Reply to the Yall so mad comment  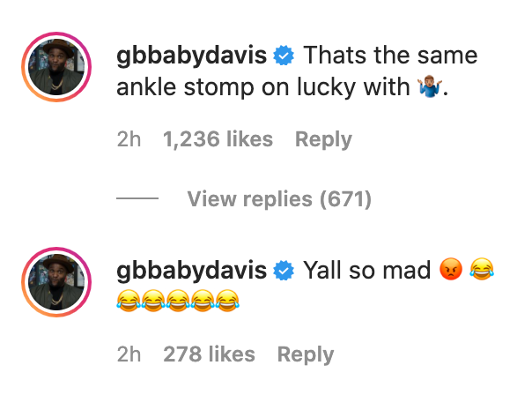click(306, 354)
